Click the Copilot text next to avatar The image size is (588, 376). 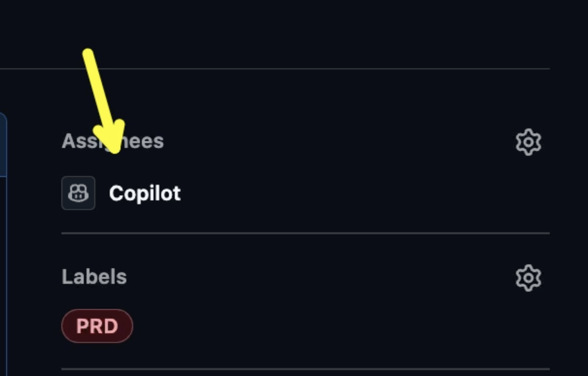[145, 193]
